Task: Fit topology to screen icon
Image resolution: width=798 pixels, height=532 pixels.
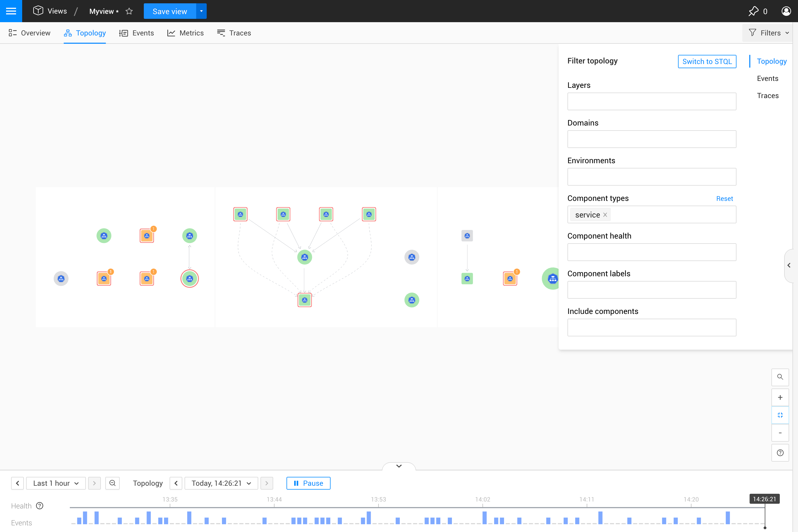Action: coord(780,415)
